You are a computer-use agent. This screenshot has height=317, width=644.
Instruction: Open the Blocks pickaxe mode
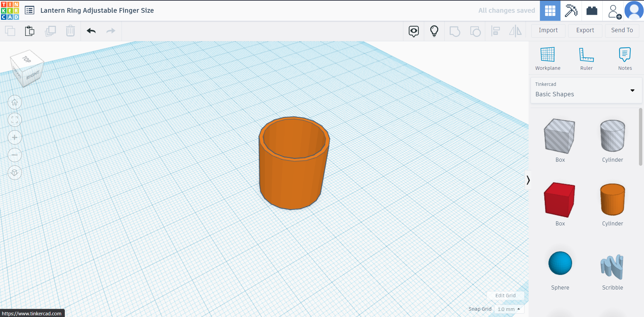click(x=571, y=10)
